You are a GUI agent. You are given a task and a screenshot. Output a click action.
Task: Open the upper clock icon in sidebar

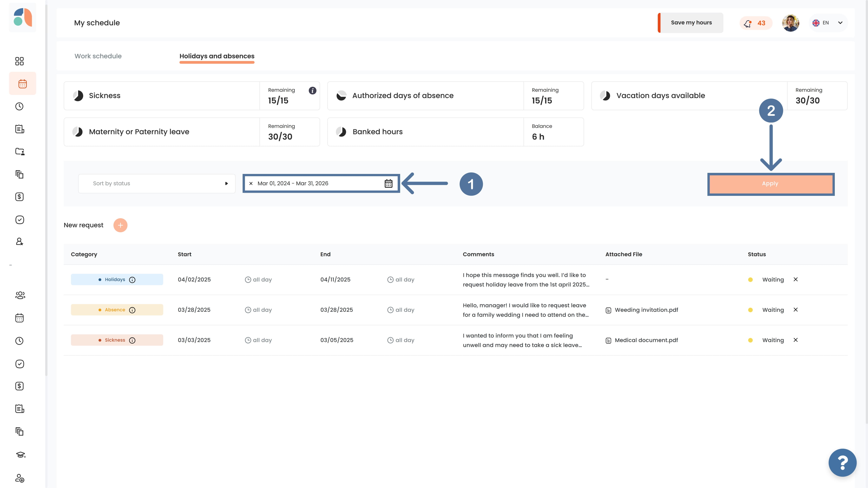(x=20, y=106)
